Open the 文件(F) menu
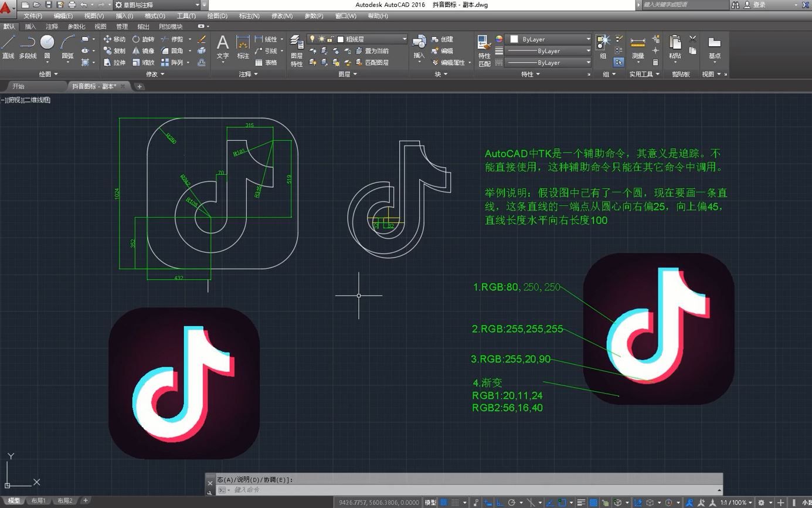The width and height of the screenshot is (812, 508). pyautogui.click(x=32, y=16)
